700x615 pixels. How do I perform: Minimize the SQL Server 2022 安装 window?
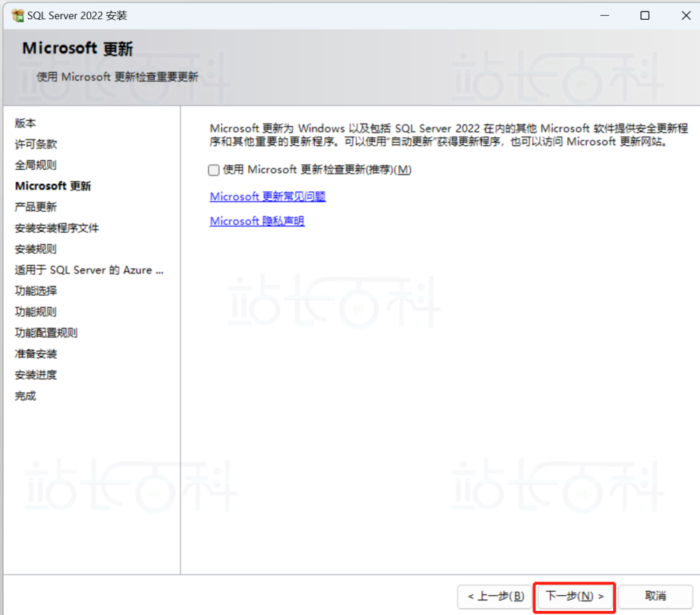point(604,16)
